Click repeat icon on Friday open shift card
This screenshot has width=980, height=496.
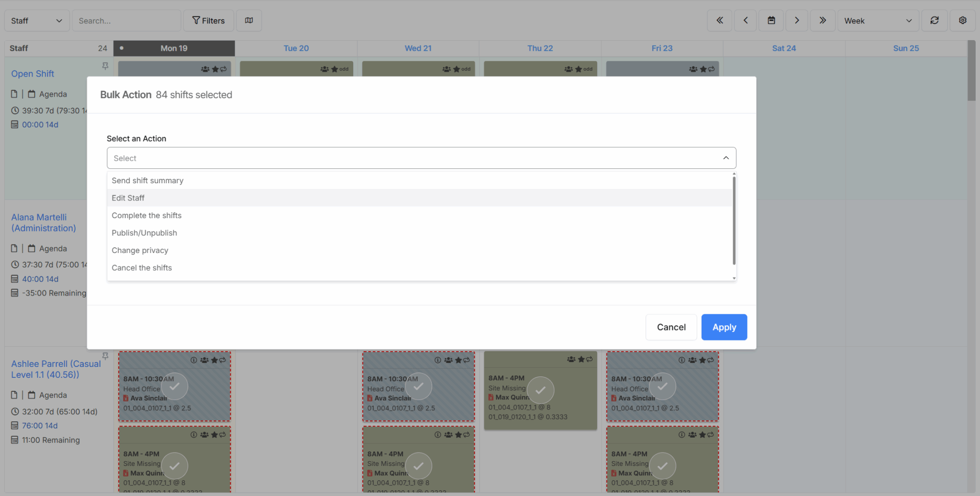712,69
